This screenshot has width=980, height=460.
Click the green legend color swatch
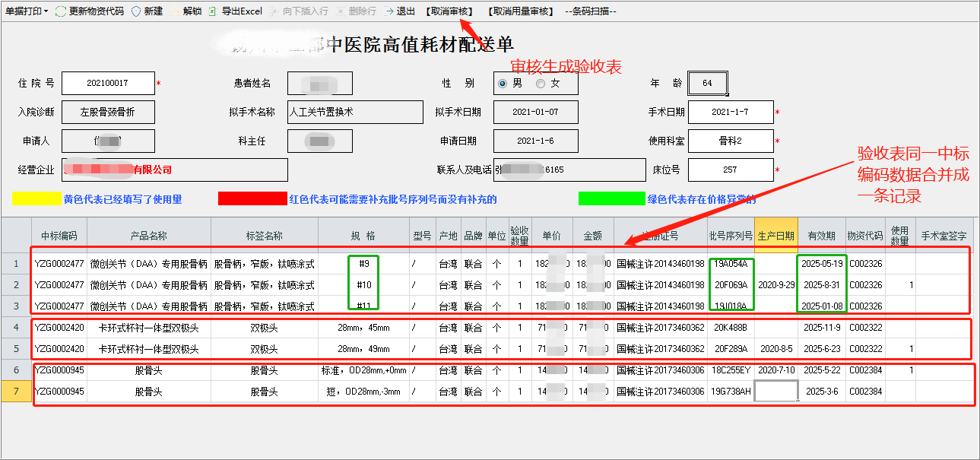click(612, 199)
